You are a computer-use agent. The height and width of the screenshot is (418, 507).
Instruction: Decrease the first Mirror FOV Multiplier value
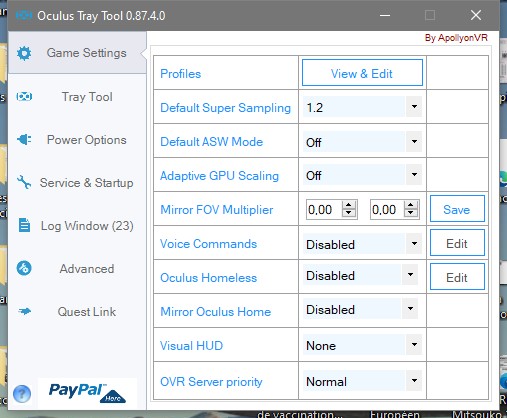(x=349, y=213)
